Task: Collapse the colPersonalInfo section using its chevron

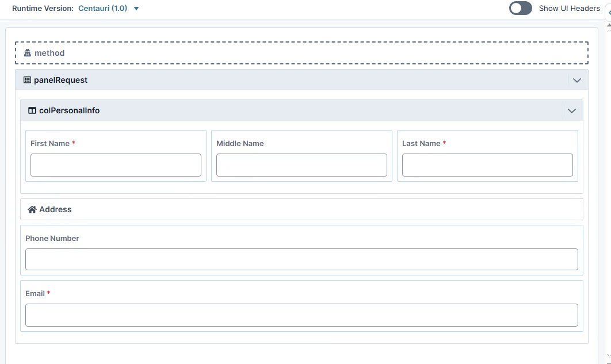Action: (572, 110)
